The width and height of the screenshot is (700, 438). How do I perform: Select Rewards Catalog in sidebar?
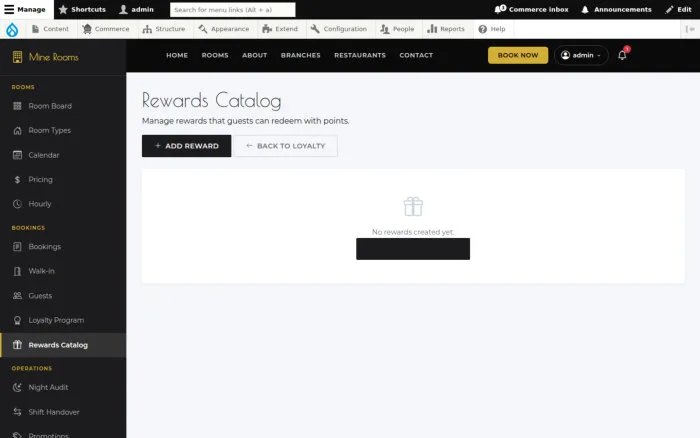point(63,345)
